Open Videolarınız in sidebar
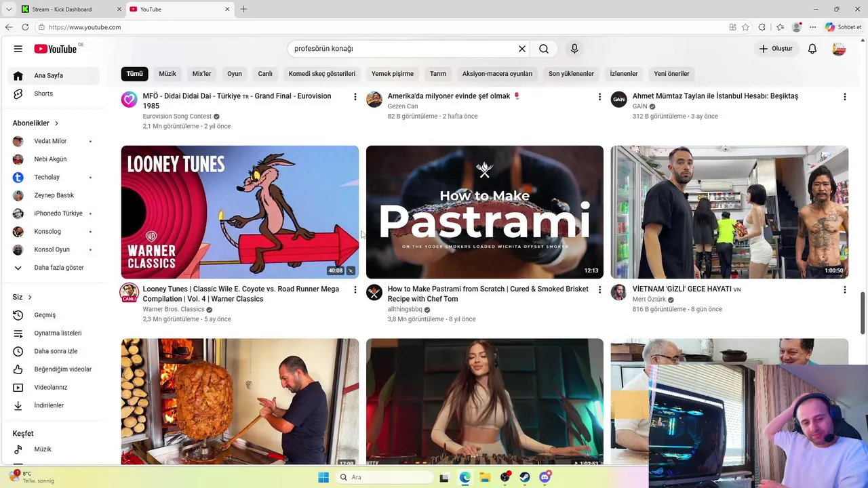The width and height of the screenshot is (868, 488). pyautogui.click(x=54, y=388)
